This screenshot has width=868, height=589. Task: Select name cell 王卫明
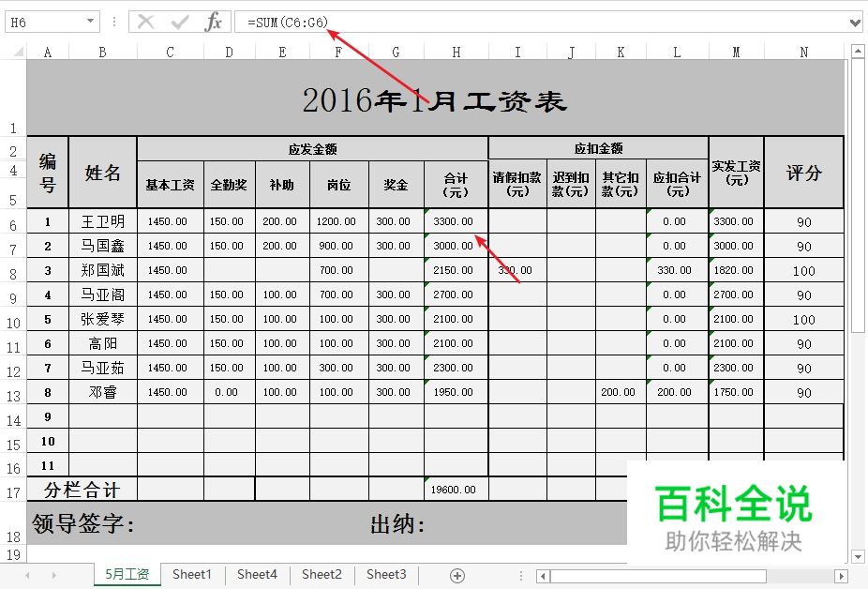tap(102, 221)
